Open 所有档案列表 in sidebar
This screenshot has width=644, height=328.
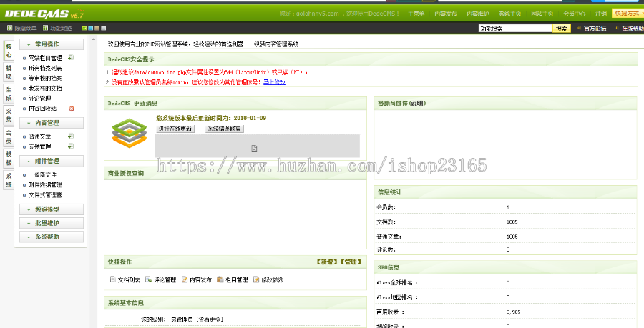(45, 68)
